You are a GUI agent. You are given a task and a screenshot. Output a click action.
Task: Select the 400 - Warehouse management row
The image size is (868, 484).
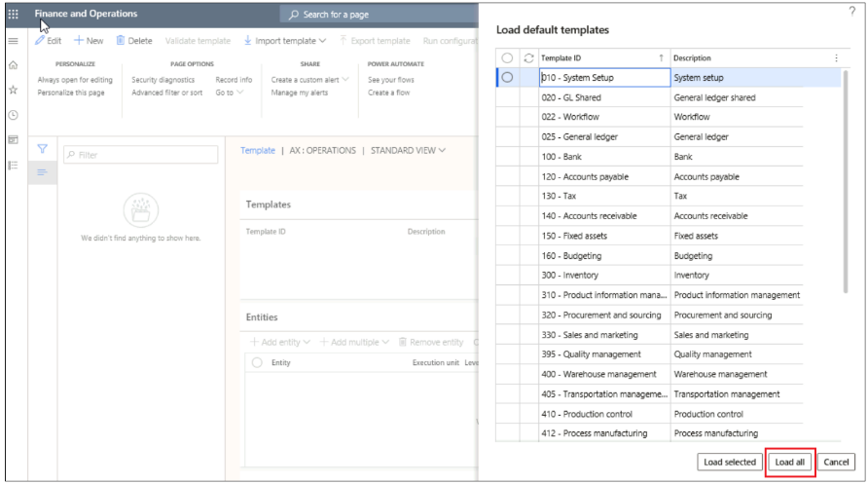click(649, 374)
